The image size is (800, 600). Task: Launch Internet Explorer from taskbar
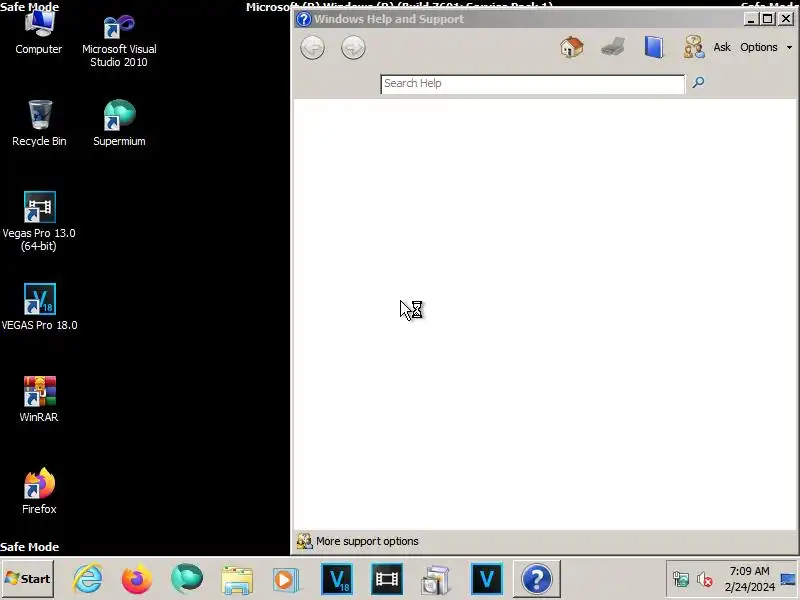(88, 579)
